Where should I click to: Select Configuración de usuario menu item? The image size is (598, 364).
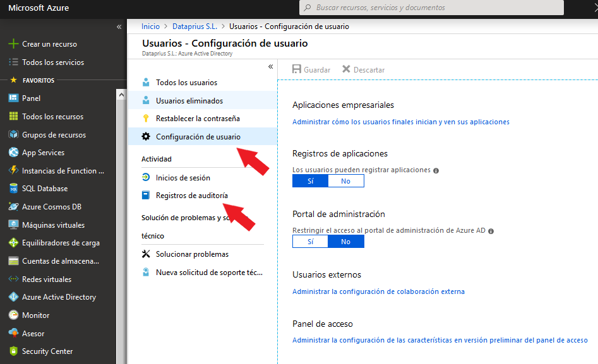pos(203,136)
